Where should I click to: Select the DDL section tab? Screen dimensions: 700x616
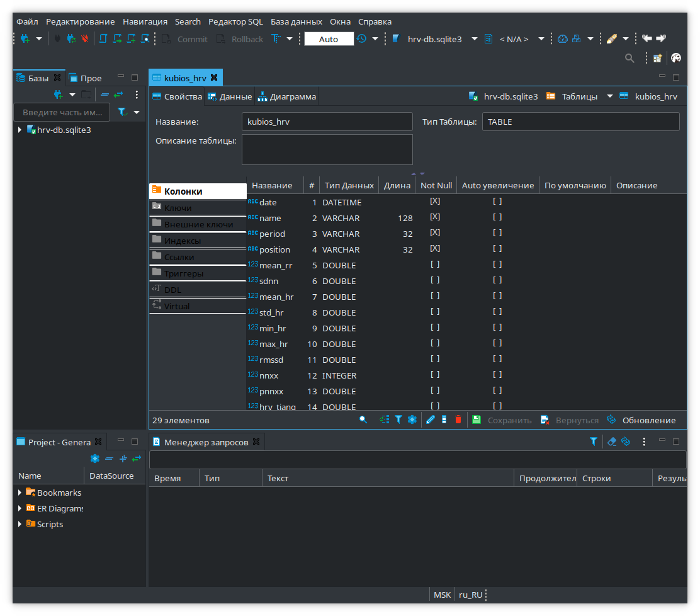(x=198, y=290)
